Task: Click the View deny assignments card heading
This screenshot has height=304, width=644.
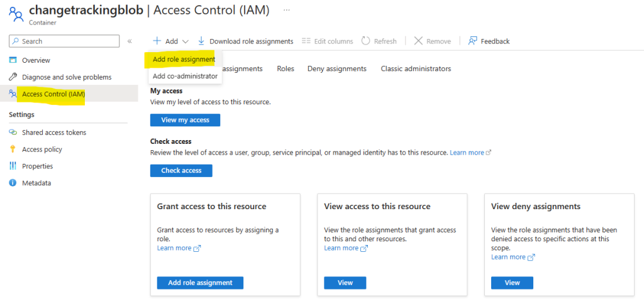Action: 536,207
